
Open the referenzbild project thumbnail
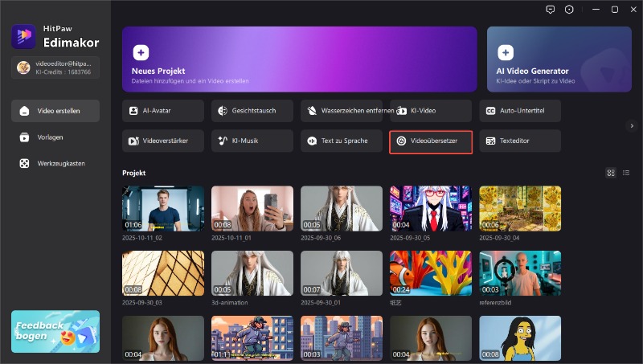520,273
